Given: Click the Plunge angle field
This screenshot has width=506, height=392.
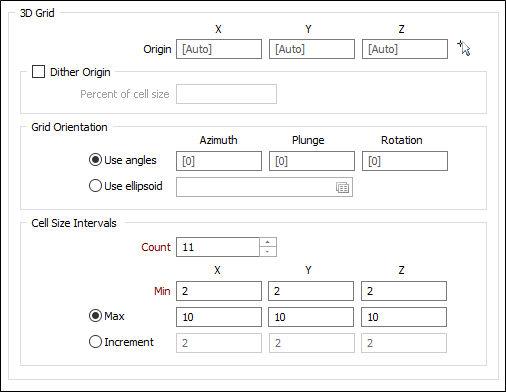Looking at the screenshot, I should click(x=312, y=161).
